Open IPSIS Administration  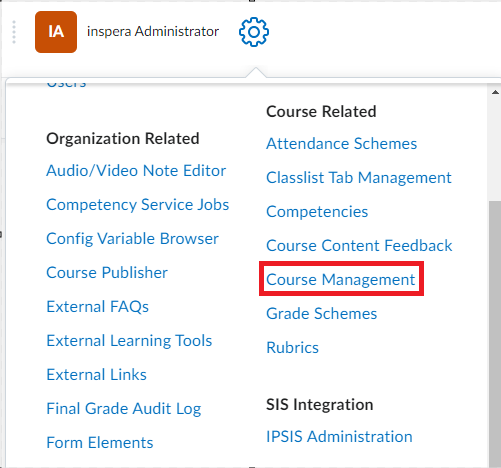tap(339, 437)
